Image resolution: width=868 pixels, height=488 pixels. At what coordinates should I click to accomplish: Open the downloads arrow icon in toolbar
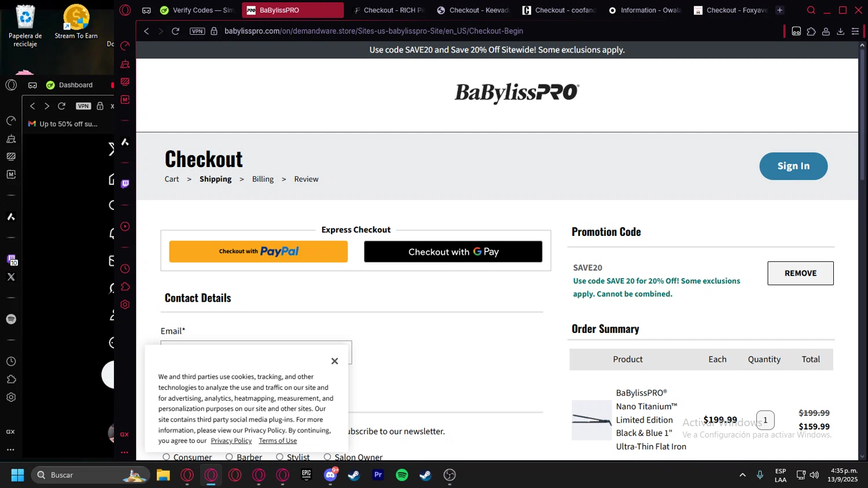[841, 31]
